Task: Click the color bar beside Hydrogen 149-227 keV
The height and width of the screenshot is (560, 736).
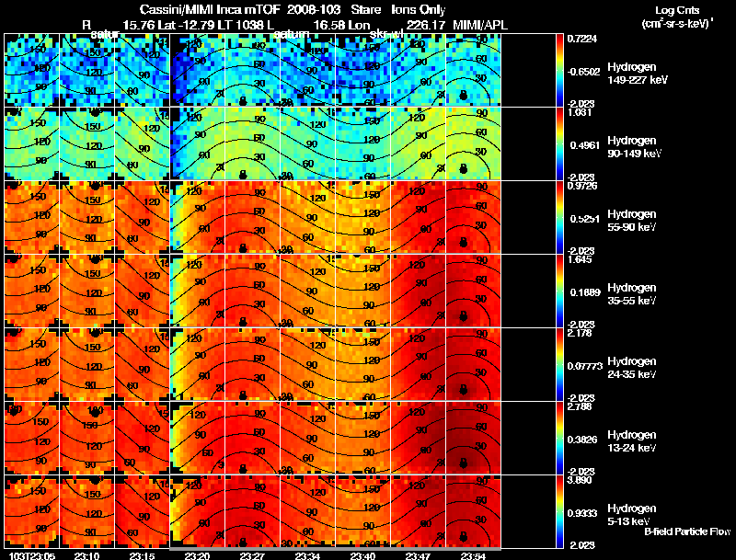Action: (x=559, y=71)
